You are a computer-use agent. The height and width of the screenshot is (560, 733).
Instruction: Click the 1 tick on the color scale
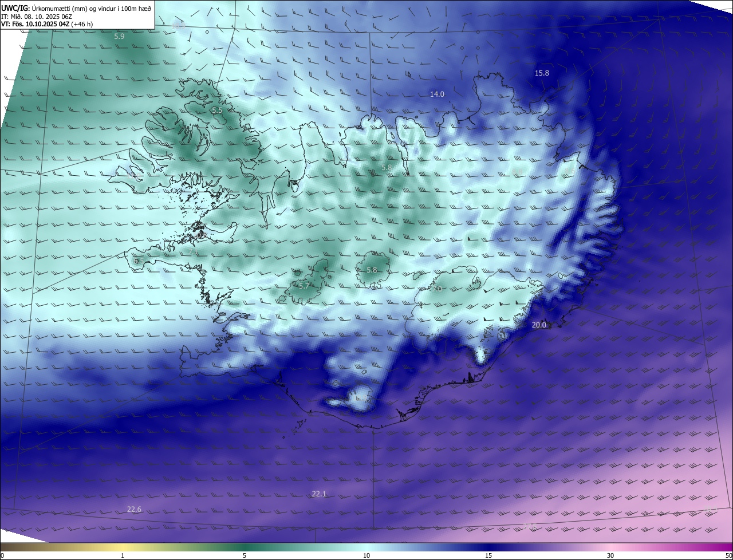[123, 555]
